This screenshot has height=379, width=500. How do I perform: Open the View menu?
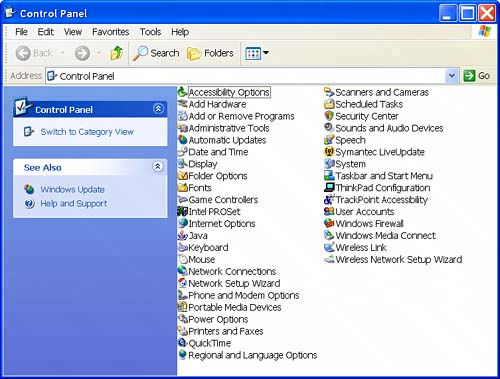click(x=73, y=32)
